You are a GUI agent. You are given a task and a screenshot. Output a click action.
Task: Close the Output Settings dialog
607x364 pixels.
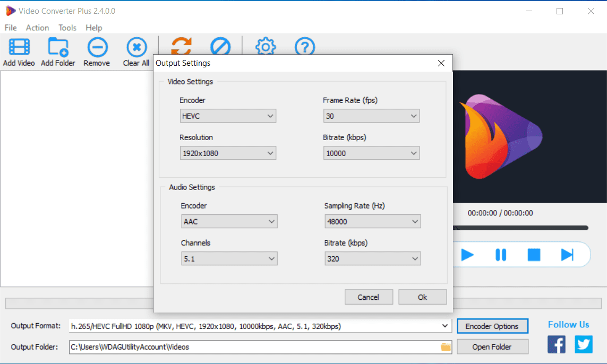point(441,63)
